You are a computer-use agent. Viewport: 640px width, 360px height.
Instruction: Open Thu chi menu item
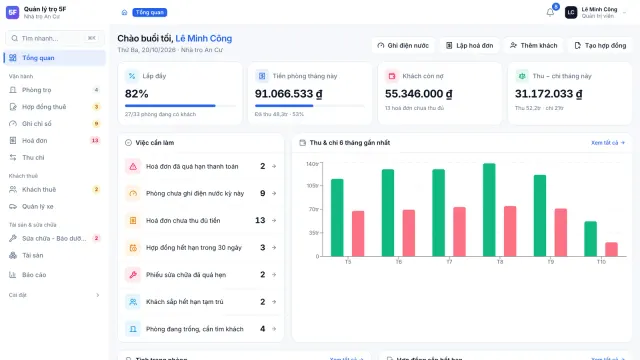pos(55,157)
